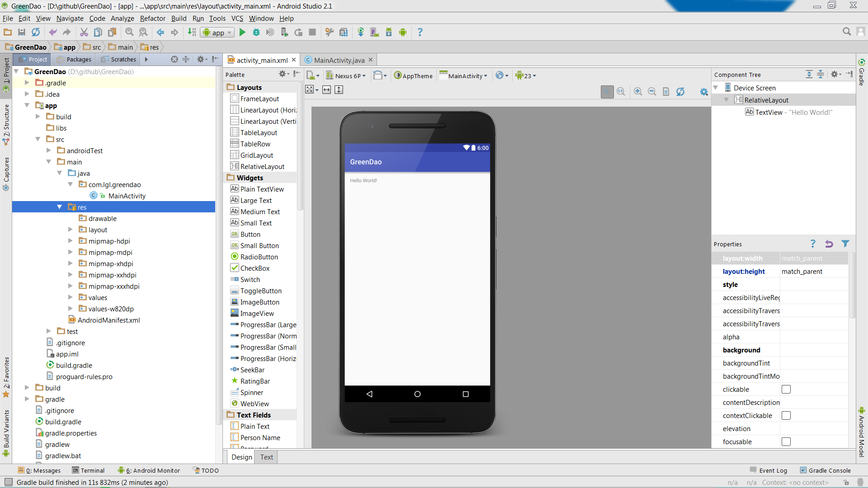Image resolution: width=868 pixels, height=488 pixels.
Task: Switch to the Text tab in layout editor
Action: [266, 457]
